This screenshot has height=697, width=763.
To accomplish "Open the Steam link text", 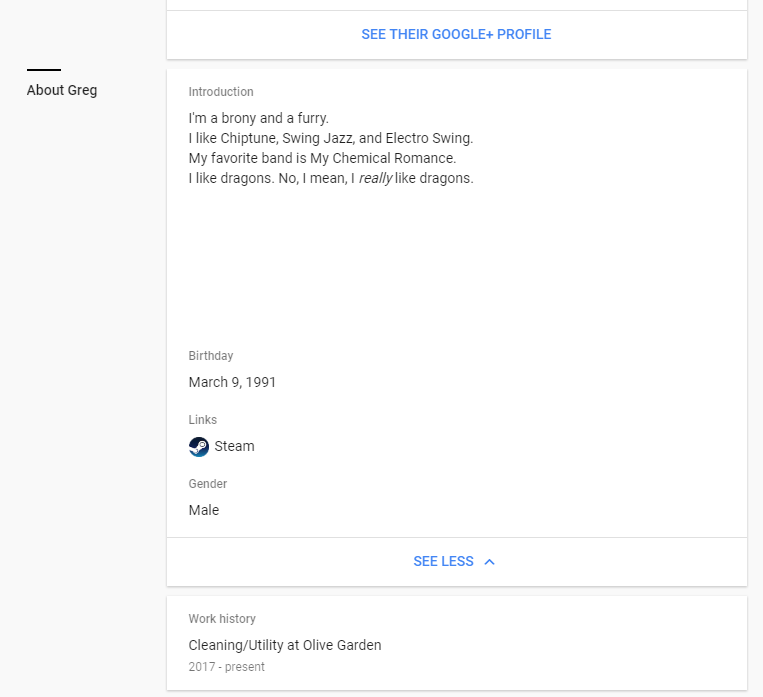I will pyautogui.click(x=235, y=446).
